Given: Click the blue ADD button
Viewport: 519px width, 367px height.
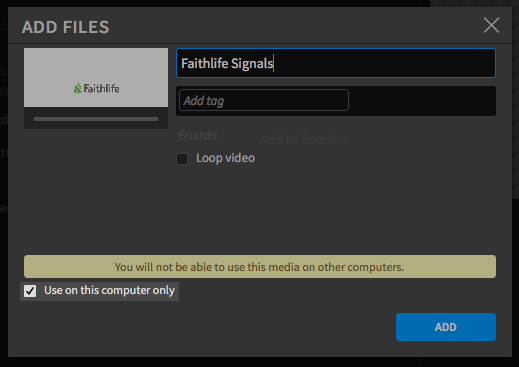Looking at the screenshot, I should (x=446, y=327).
